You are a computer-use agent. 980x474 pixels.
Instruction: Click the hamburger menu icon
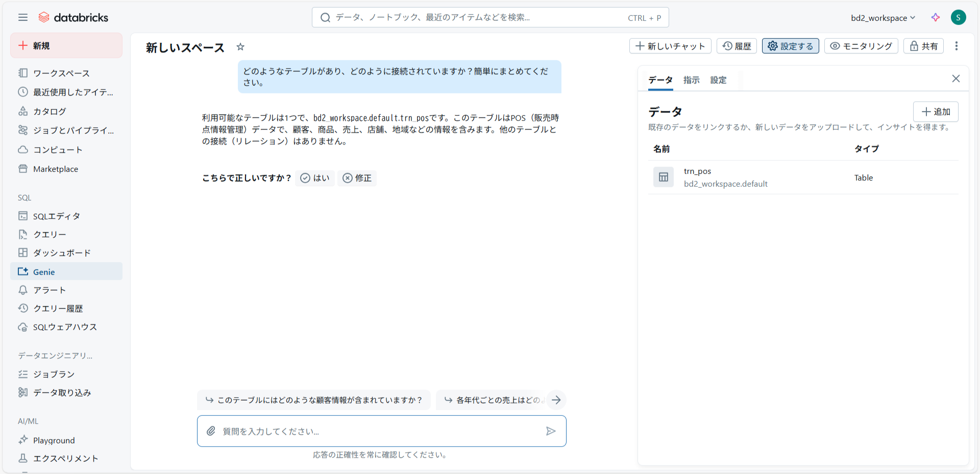(x=23, y=17)
